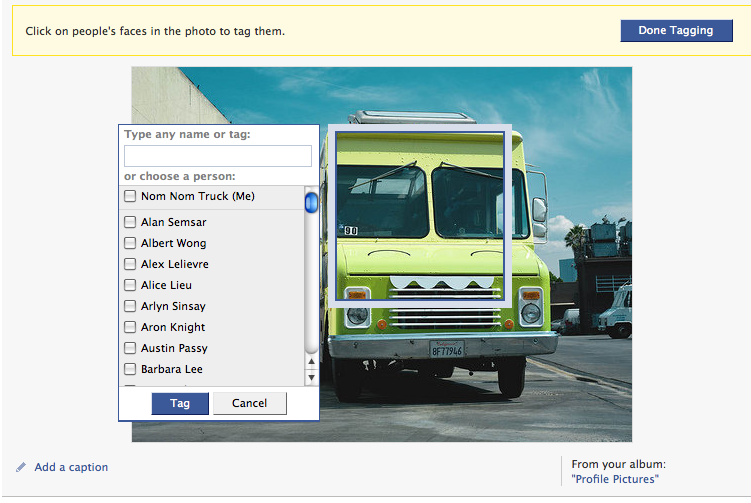751x503 pixels.
Task: Click the pencil icon beside Add a caption
Action: (21, 467)
